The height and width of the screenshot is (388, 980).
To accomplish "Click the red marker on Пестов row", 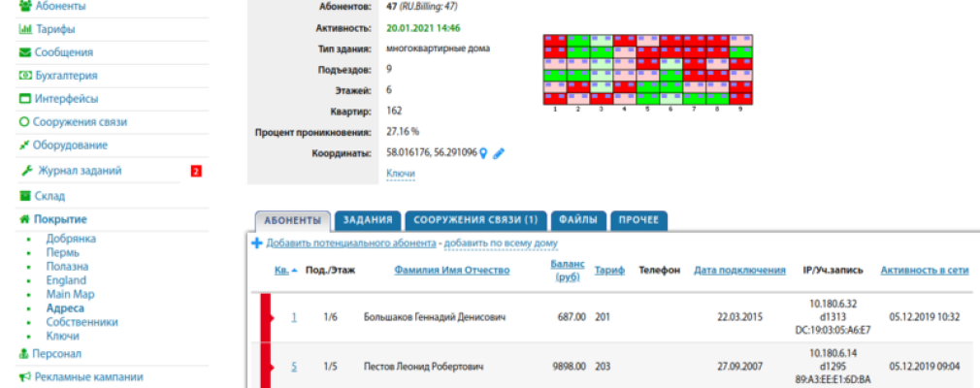I will [x=266, y=367].
